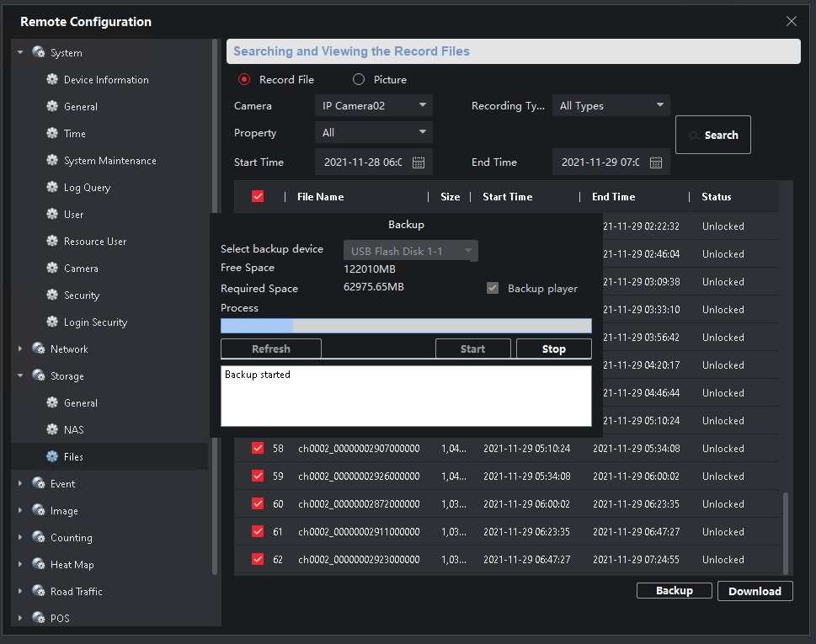Click the gear icon next to NAS

point(52,430)
